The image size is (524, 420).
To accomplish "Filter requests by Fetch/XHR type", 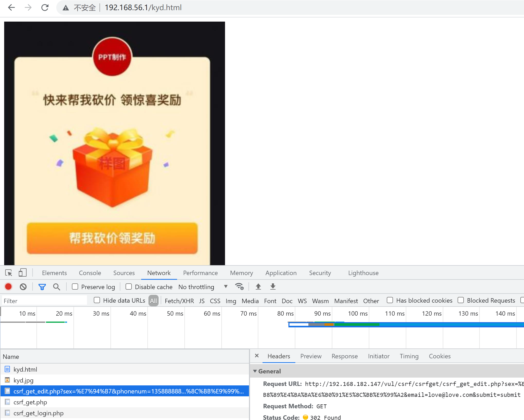I will click(179, 301).
